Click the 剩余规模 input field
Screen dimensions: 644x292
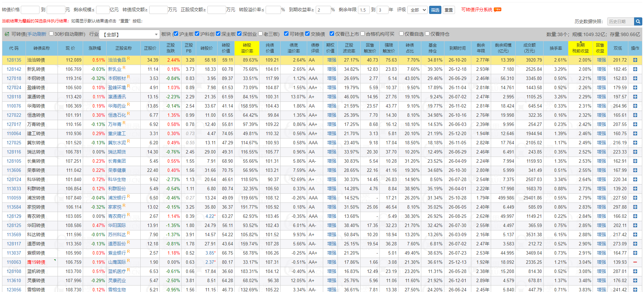click(103, 10)
